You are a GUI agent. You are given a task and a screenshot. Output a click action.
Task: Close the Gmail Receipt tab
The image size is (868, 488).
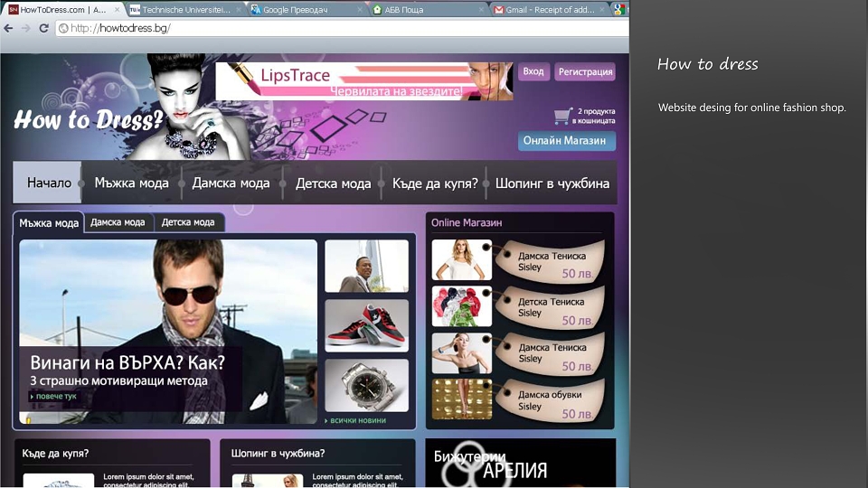[602, 9]
